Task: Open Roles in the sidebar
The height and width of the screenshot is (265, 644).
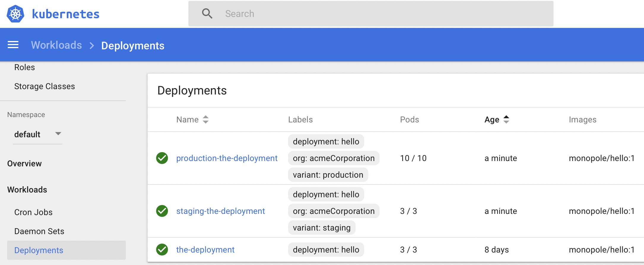Action: (25, 67)
